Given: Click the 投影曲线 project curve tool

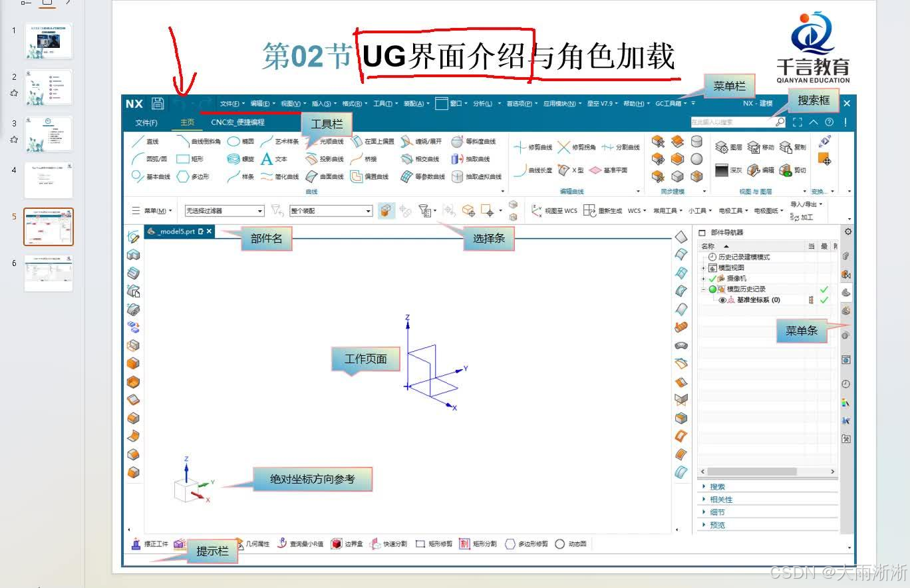Looking at the screenshot, I should [x=325, y=159].
